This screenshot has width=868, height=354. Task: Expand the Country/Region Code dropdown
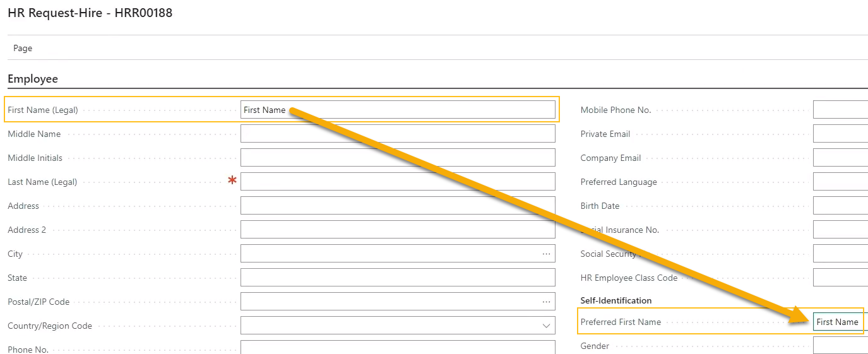[546, 326]
